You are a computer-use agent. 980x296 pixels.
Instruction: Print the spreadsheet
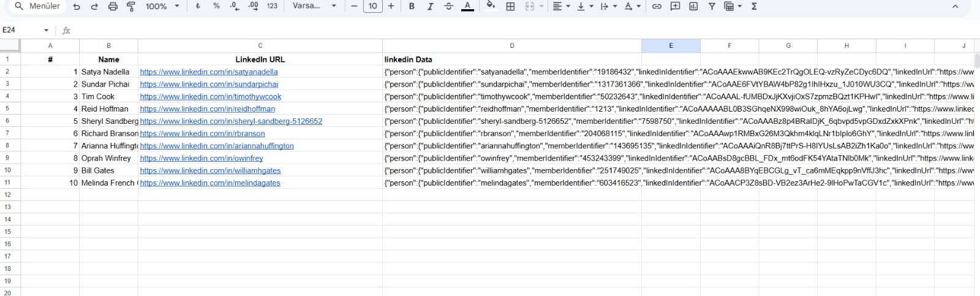(113, 6)
